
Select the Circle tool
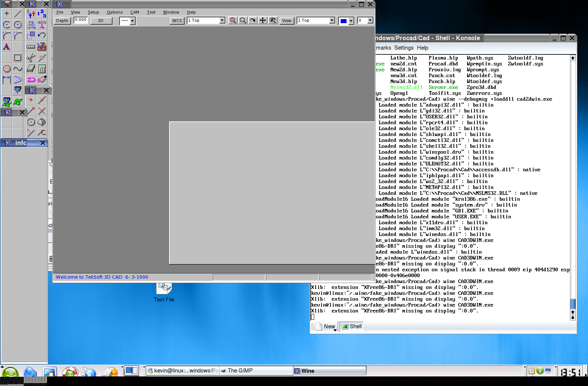(18, 25)
